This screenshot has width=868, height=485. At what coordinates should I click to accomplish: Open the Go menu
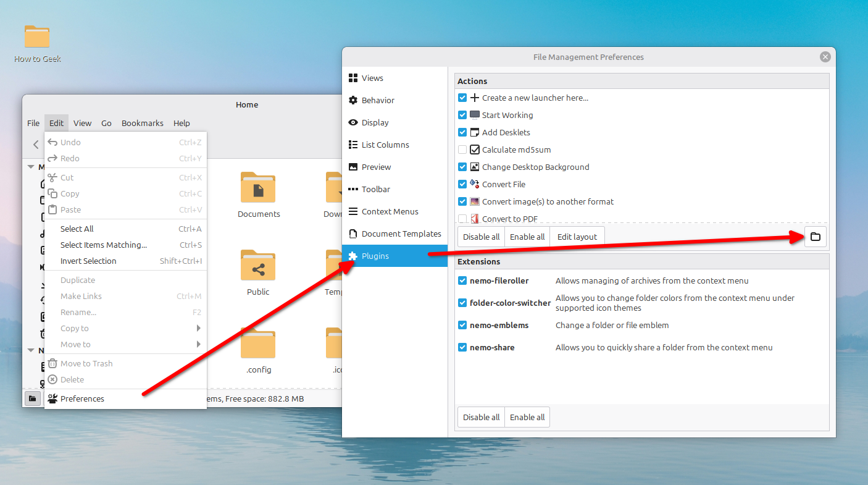[106, 123]
